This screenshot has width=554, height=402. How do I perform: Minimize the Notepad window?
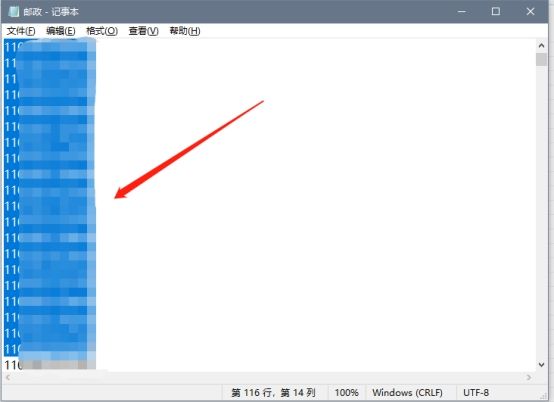tap(461, 12)
